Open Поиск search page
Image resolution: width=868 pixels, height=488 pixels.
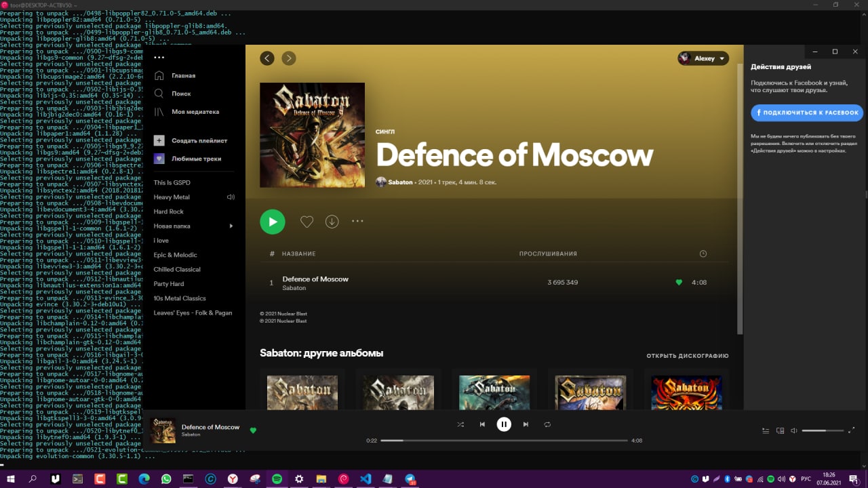(x=172, y=94)
